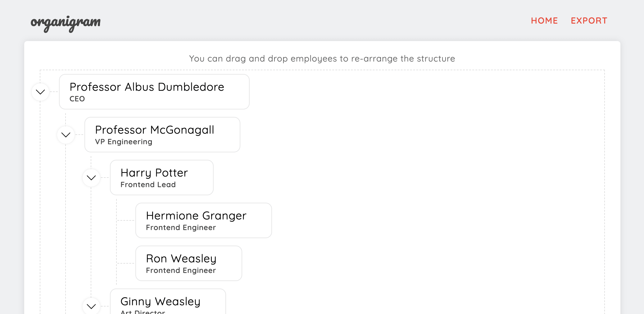Collapse Ginny Weasley's chevron toggle
The width and height of the screenshot is (644, 314).
pyautogui.click(x=91, y=306)
